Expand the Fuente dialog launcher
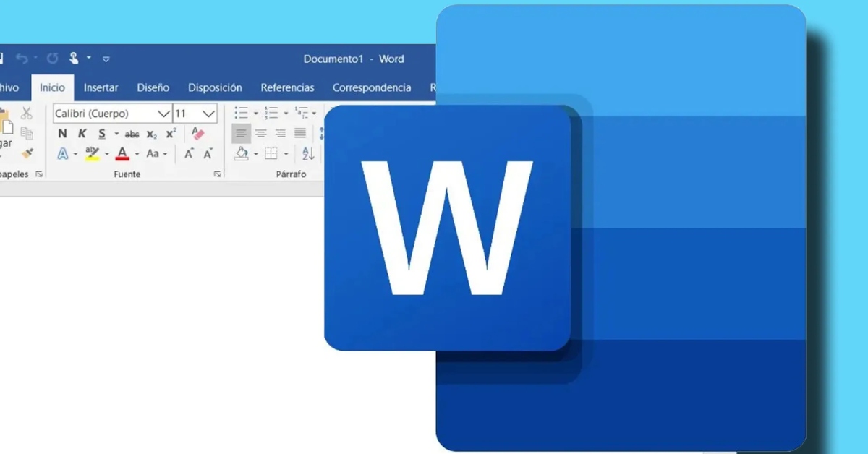The height and width of the screenshot is (454, 868). pyautogui.click(x=217, y=174)
